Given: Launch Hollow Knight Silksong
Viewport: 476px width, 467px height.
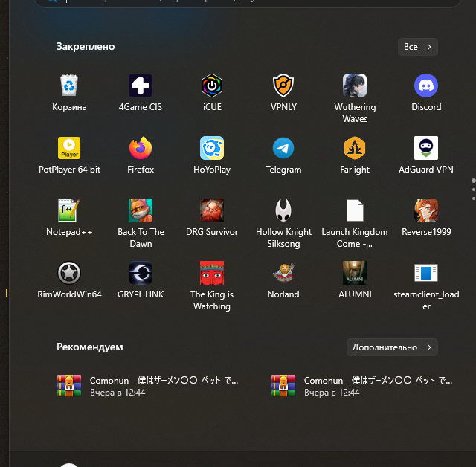Looking at the screenshot, I should (283, 210).
